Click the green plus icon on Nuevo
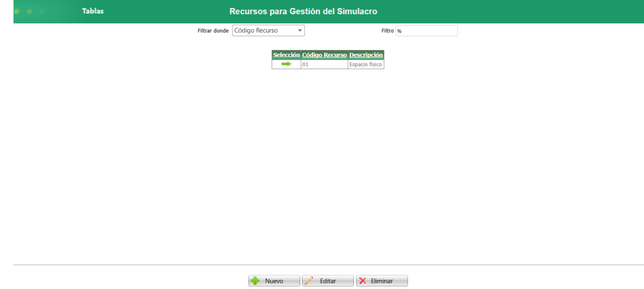This screenshot has height=289, width=644. click(255, 281)
